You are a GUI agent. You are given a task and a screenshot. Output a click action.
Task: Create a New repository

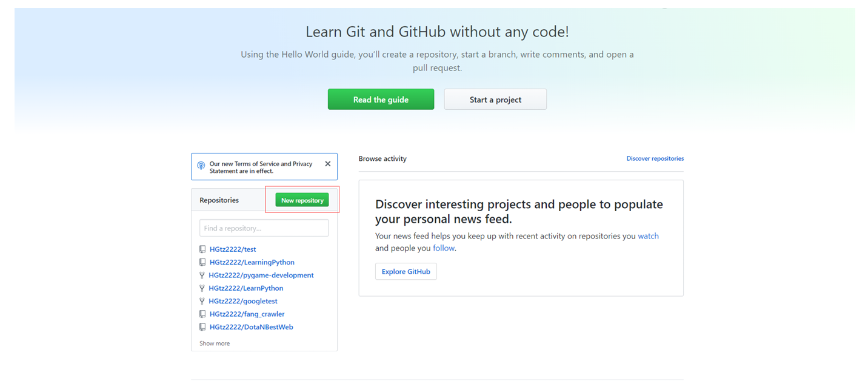(302, 200)
